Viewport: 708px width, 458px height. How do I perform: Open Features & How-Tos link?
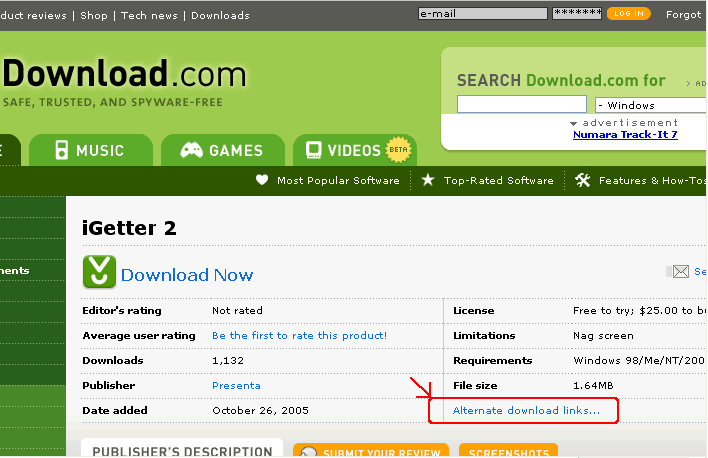[652, 180]
